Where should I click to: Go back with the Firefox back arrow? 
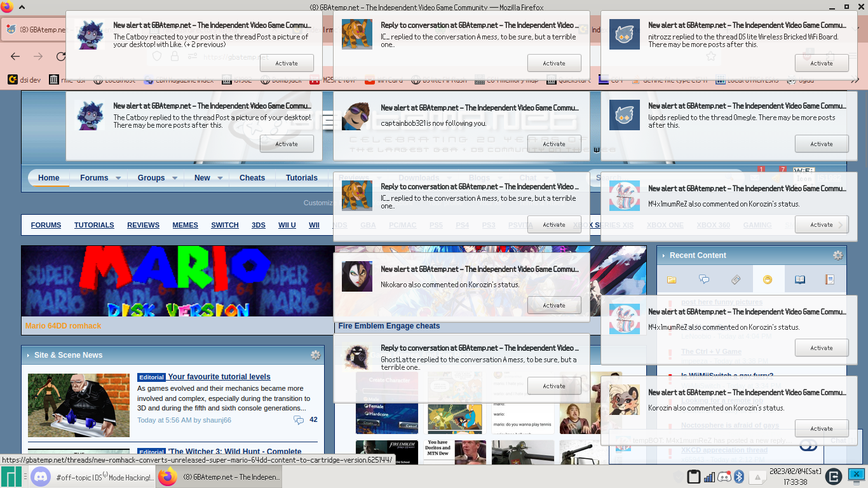pos(16,57)
